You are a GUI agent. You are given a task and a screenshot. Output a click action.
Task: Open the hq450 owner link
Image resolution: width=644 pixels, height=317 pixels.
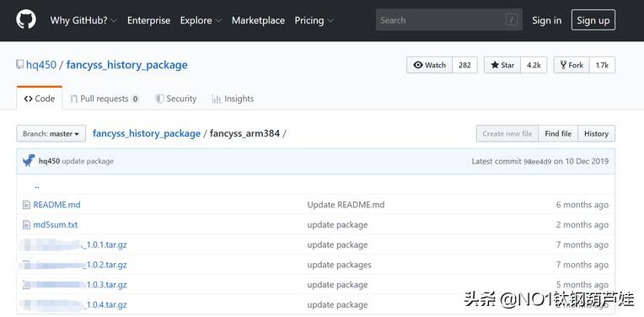point(41,65)
